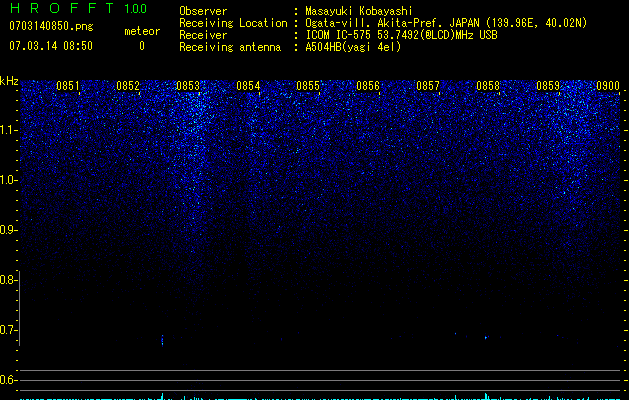Click the meteor count label

[142, 31]
